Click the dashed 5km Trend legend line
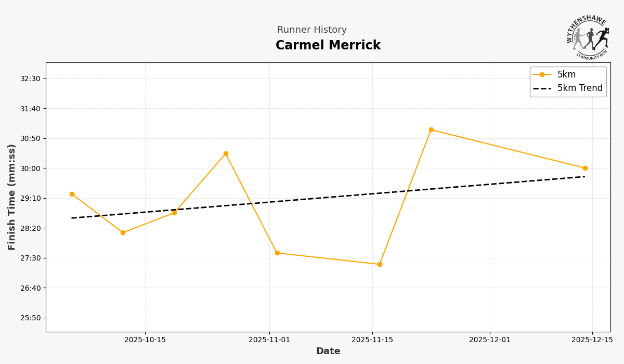 (x=542, y=88)
